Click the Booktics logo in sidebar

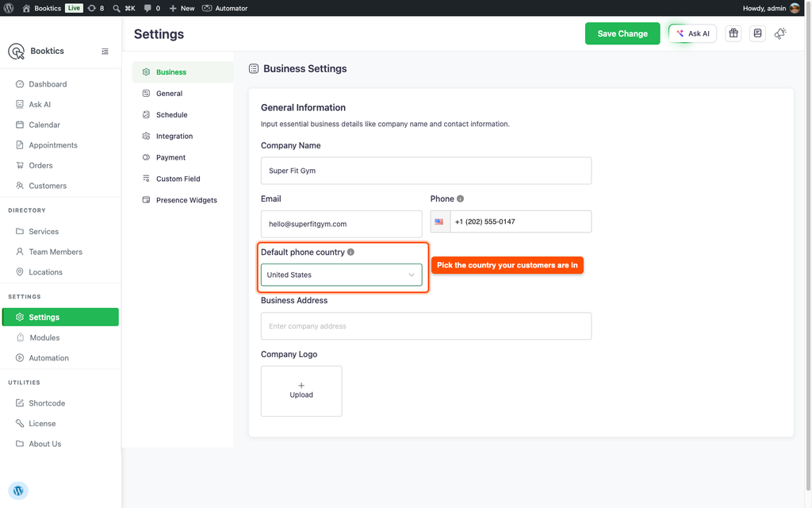coord(16,51)
